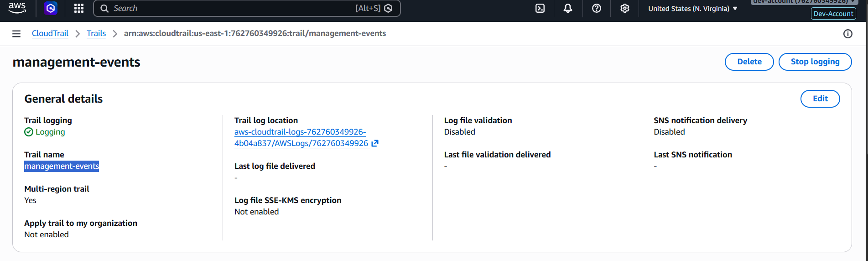Viewport: 868px width, 261px height.
Task: Click the highlighted management-events trail name
Action: (x=62, y=166)
